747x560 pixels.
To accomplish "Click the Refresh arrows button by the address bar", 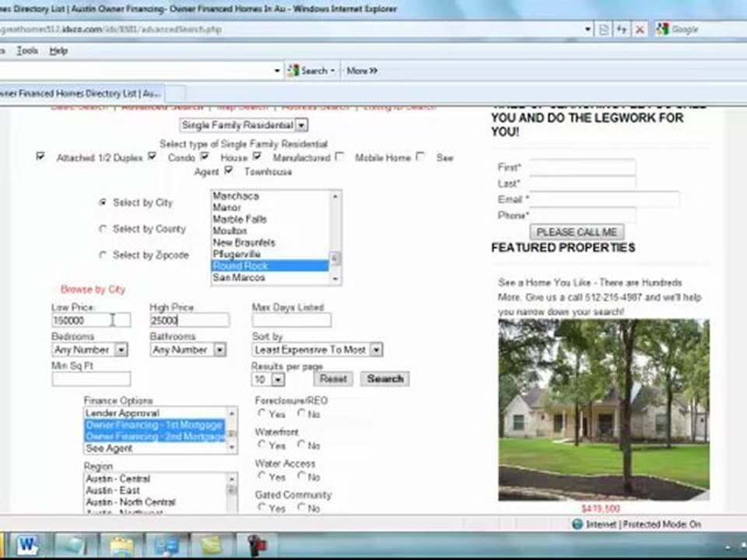I will pyautogui.click(x=622, y=30).
